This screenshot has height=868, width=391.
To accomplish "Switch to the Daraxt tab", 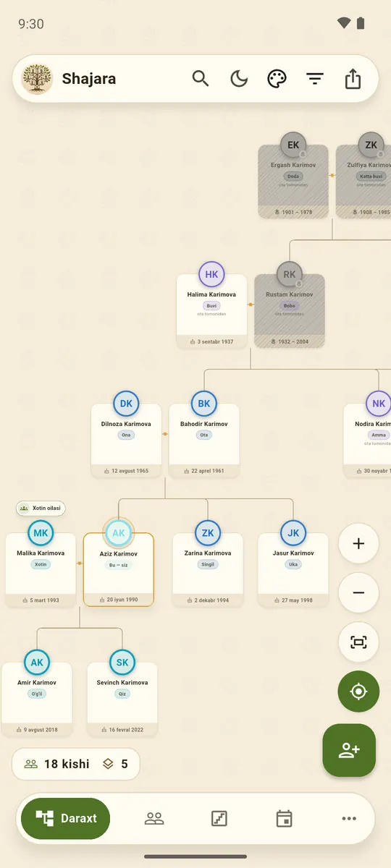I will coord(65,818).
